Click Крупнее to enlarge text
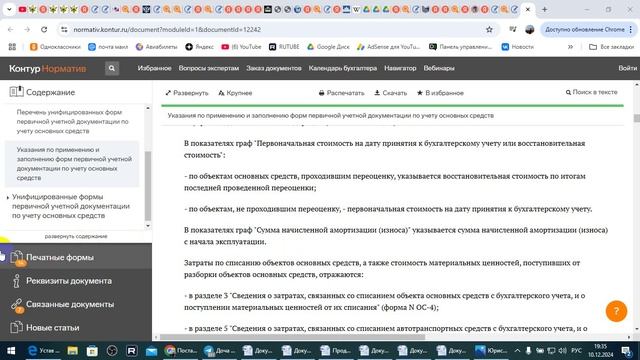Viewport: 640px width, 360px height. tap(235, 93)
